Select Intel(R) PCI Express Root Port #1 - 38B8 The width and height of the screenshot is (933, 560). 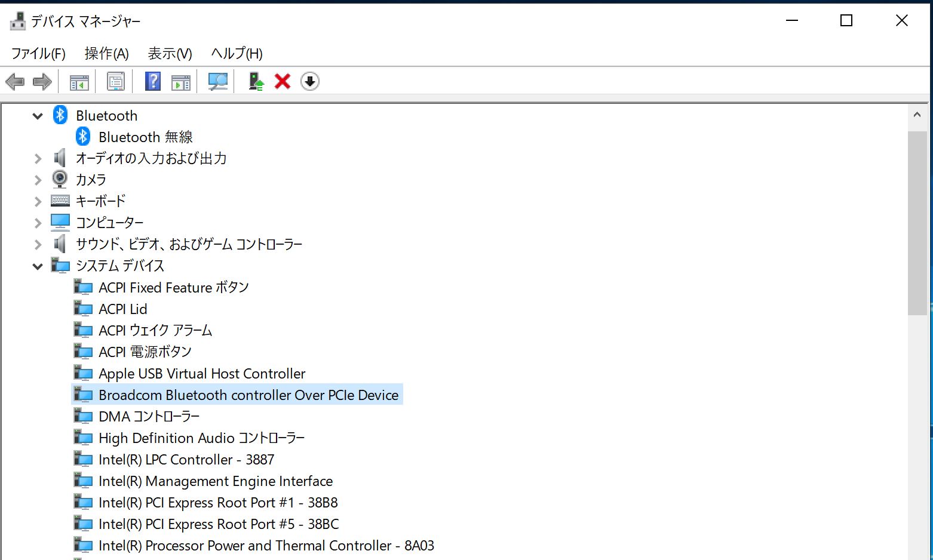point(218,502)
